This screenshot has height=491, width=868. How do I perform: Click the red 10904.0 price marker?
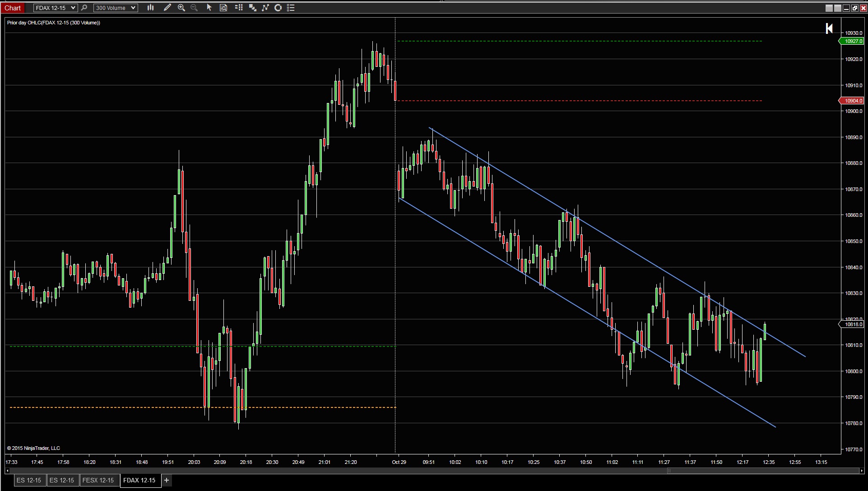(x=853, y=101)
